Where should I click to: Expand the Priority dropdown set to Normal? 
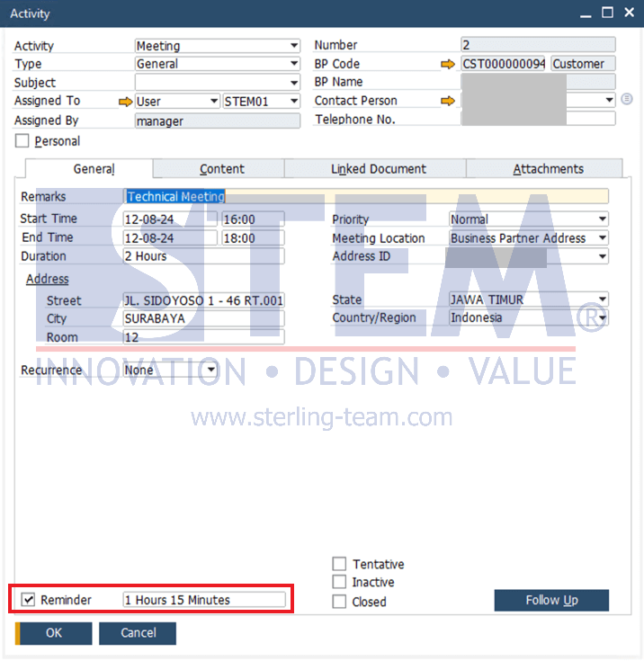602,219
